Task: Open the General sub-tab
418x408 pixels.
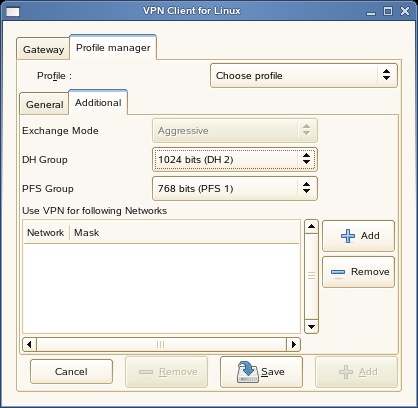Action: click(x=44, y=104)
